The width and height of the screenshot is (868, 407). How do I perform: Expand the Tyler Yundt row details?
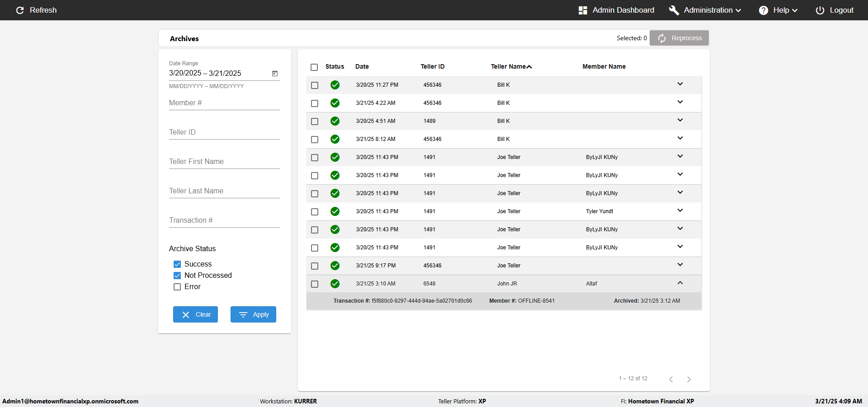(x=680, y=211)
